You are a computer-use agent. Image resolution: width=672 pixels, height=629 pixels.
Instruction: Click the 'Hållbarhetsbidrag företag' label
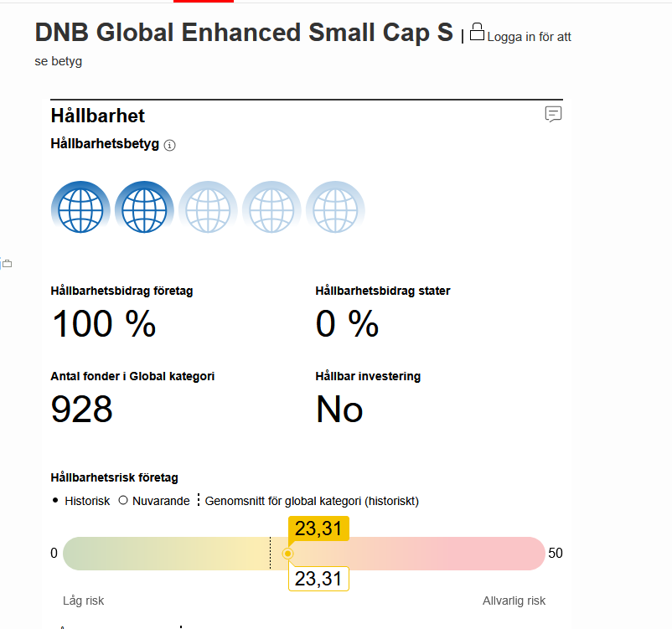(x=121, y=291)
